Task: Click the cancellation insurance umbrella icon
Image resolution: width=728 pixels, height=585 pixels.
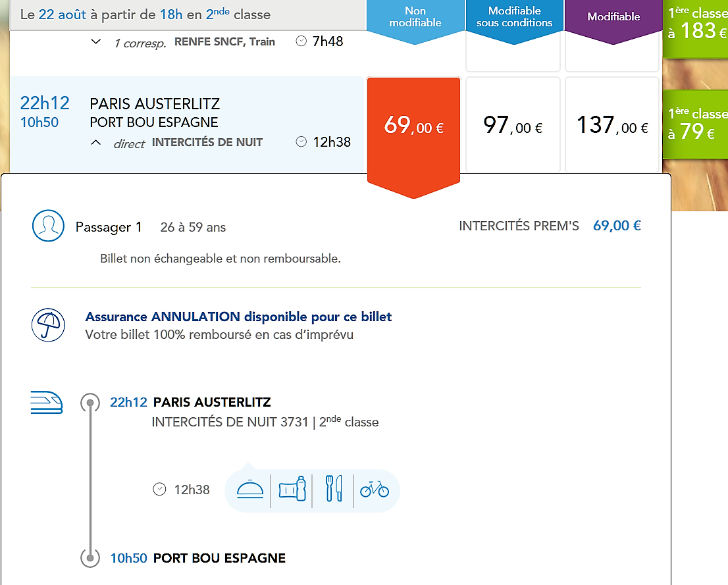Action: coord(48,325)
